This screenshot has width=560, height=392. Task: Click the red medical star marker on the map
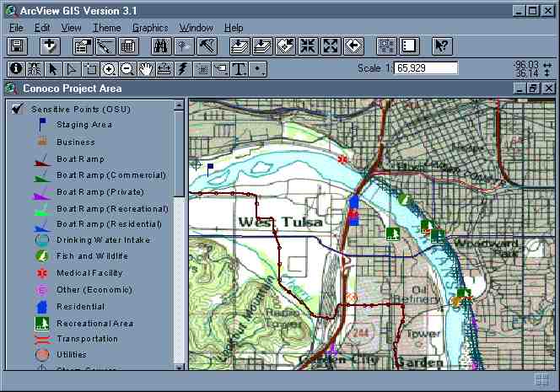342,158
